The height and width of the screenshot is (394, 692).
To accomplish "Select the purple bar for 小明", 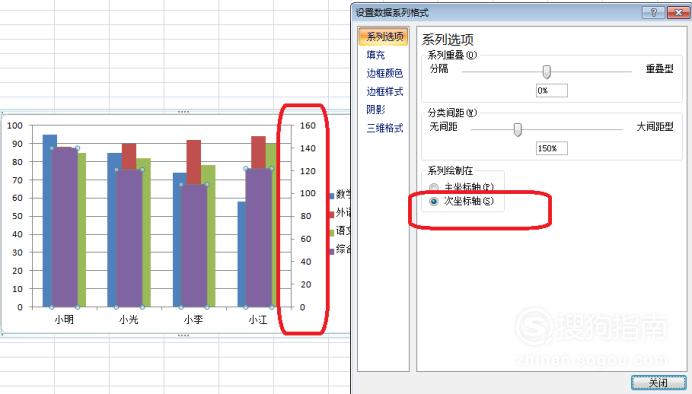I will pos(64,227).
